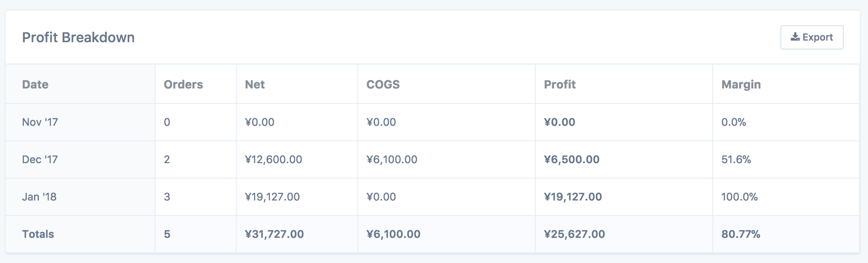Select the Jan '18 date cell

(x=39, y=197)
